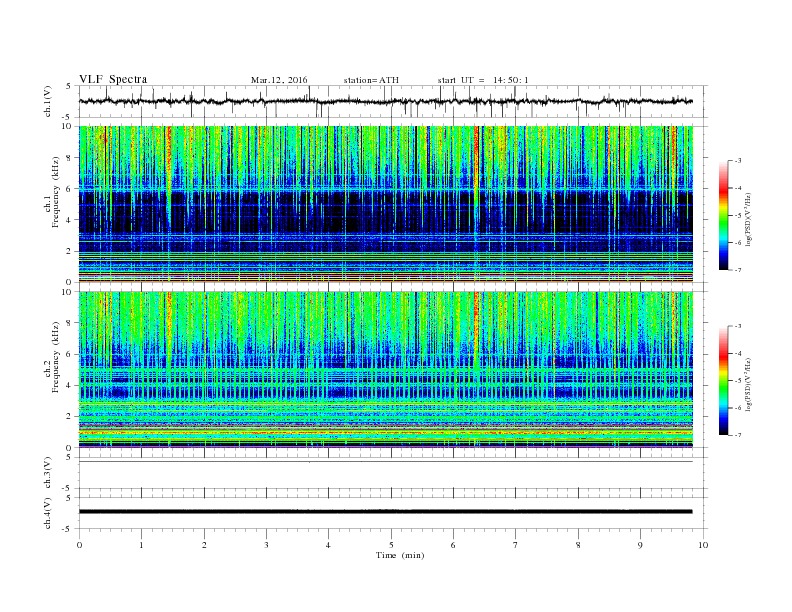Click the "1" minute tick label on time axis
792x612 pixels.
[x=141, y=545]
